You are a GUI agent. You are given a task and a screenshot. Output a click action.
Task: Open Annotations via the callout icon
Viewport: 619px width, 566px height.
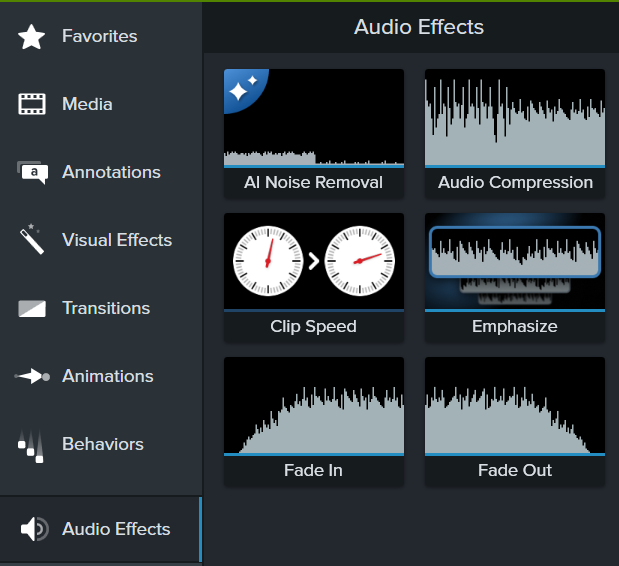(x=32, y=173)
